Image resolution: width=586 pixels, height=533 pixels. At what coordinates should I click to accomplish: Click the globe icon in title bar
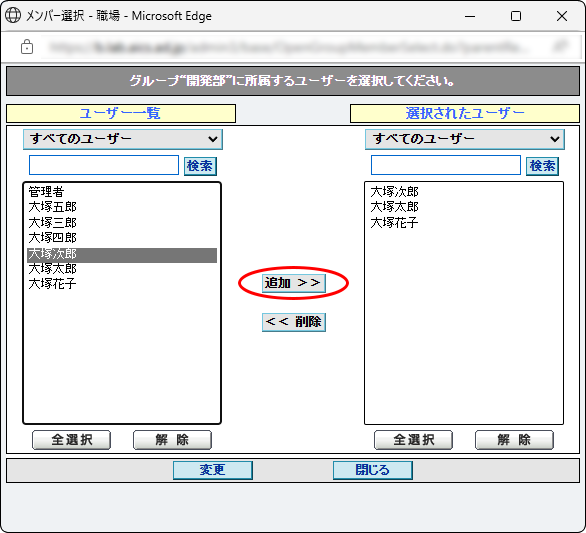pos(13,16)
